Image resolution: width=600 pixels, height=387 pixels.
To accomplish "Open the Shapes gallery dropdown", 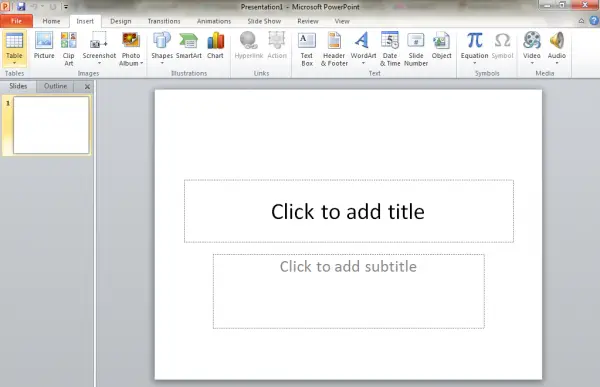I will coord(162,63).
